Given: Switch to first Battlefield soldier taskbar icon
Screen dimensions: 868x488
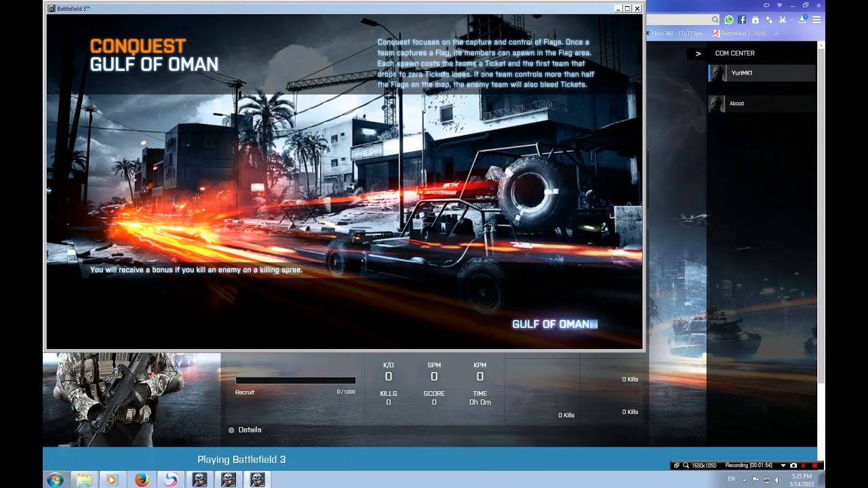Looking at the screenshot, I should click(199, 480).
